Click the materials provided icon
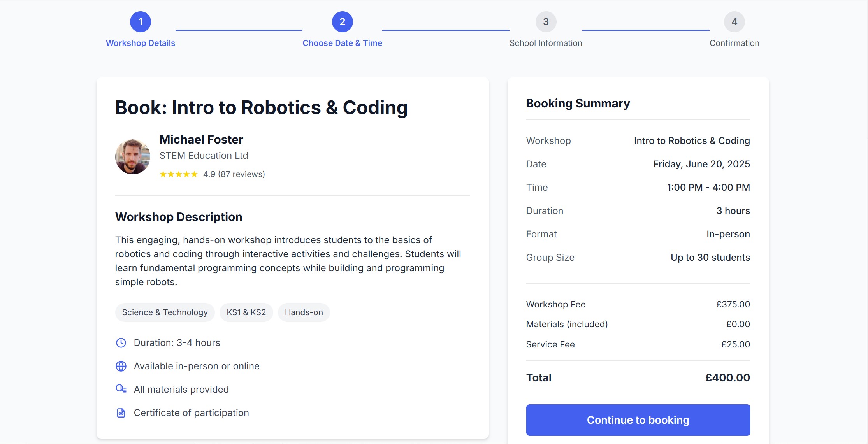 pyautogui.click(x=121, y=389)
